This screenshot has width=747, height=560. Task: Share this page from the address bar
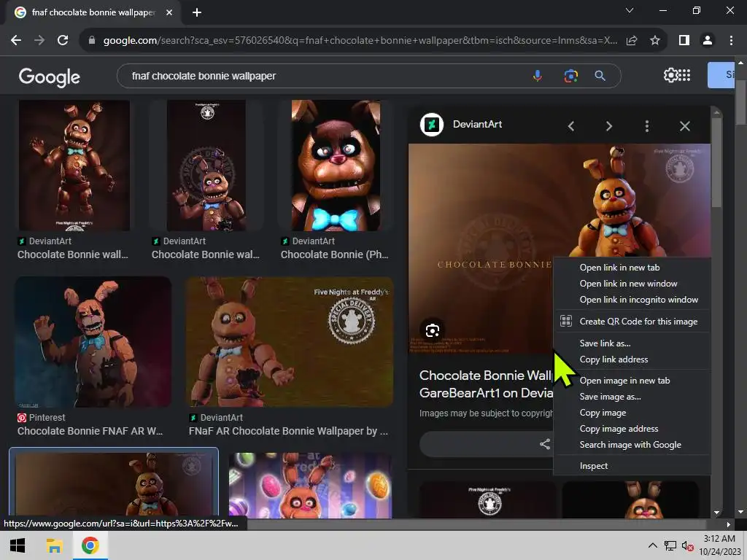[632, 41]
